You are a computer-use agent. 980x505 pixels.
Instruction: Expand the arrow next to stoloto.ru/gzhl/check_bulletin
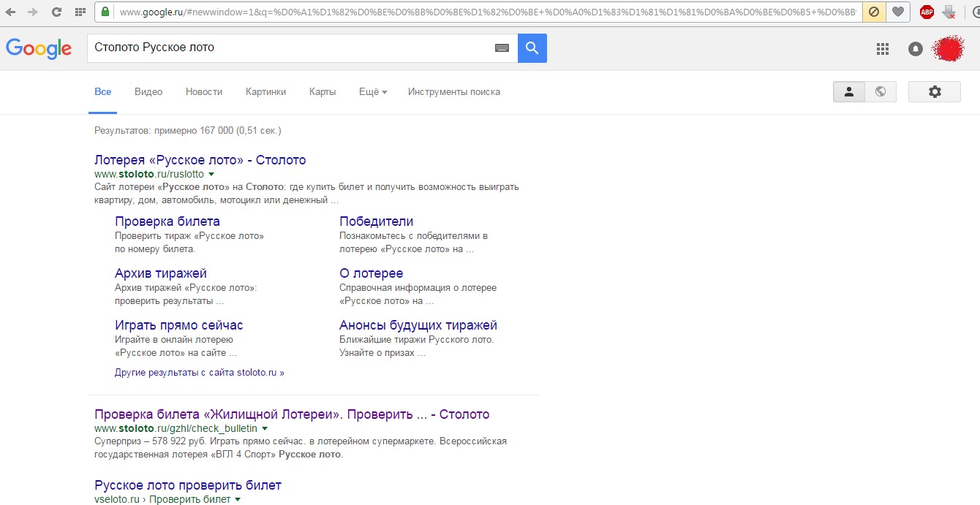(x=265, y=429)
